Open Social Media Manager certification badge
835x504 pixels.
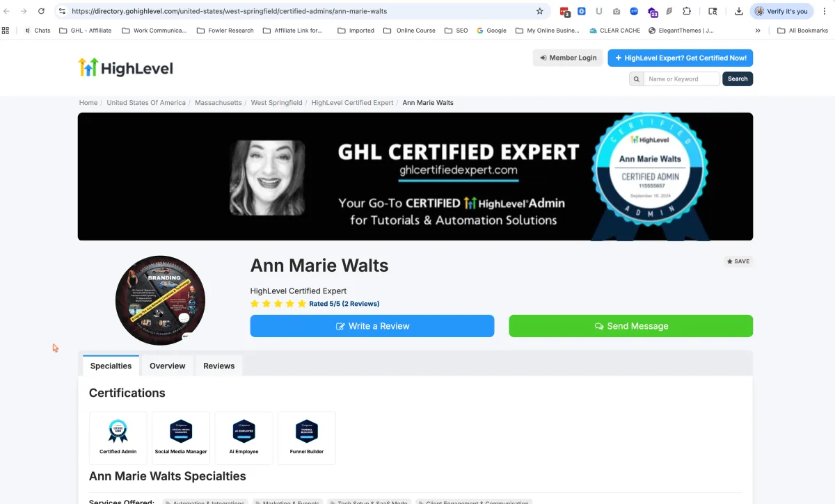pos(181,438)
